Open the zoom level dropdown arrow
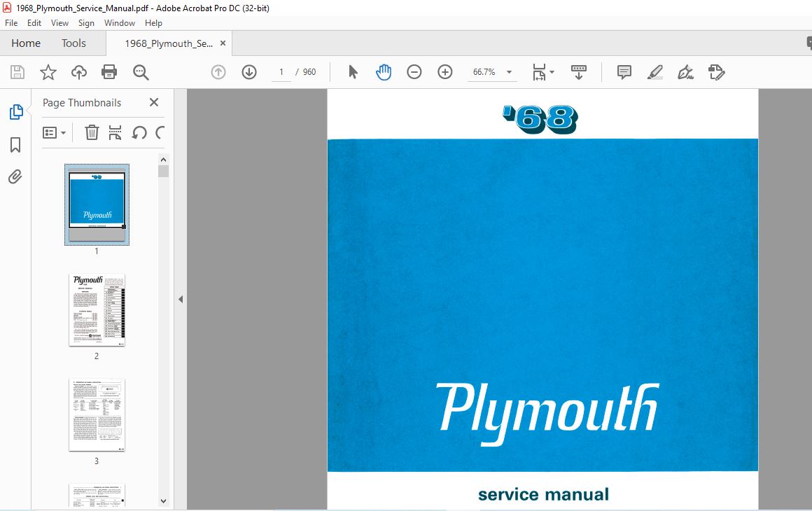Image resolution: width=812 pixels, height=511 pixels. pyautogui.click(x=509, y=72)
